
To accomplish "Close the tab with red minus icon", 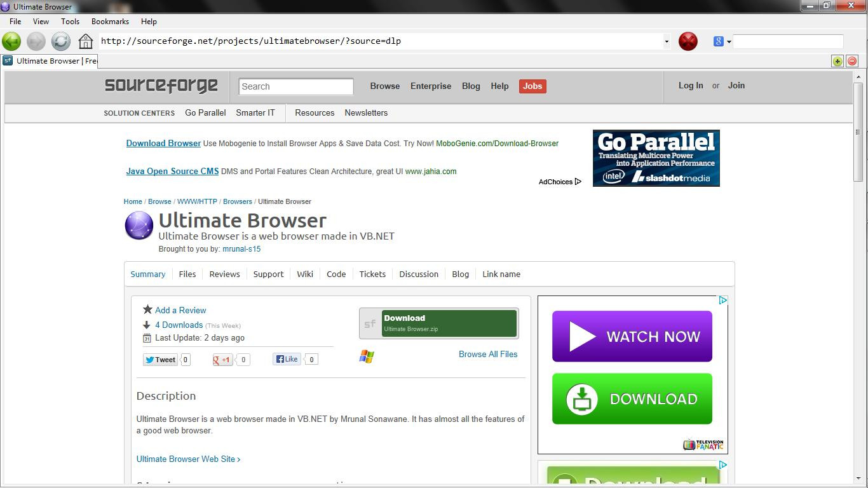I will (852, 61).
